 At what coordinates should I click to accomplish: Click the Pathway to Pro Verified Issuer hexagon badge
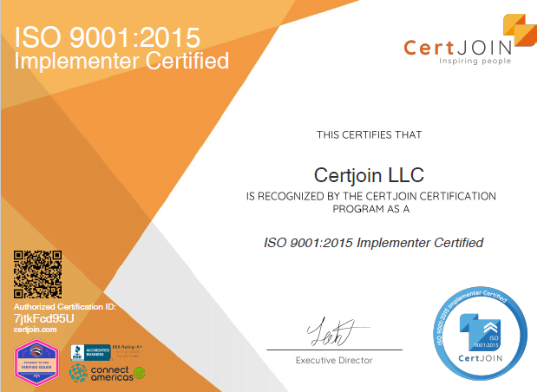pyautogui.click(x=36, y=363)
